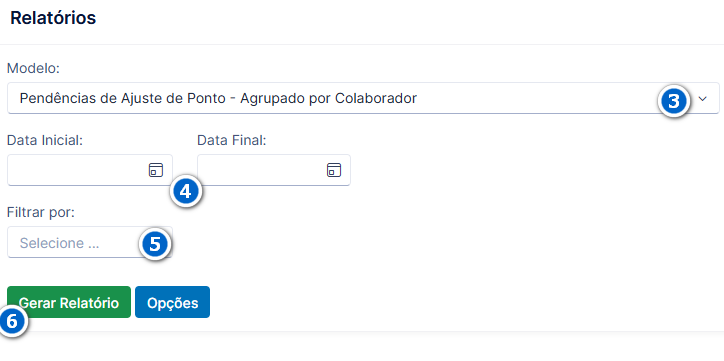
Task: Click the Data Final label
Action: pyautogui.click(x=232, y=140)
